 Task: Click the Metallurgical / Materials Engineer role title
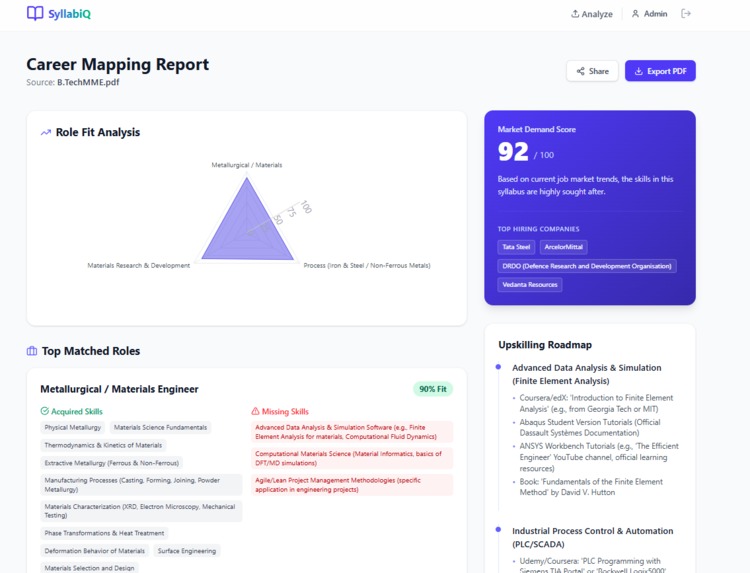[x=119, y=389]
